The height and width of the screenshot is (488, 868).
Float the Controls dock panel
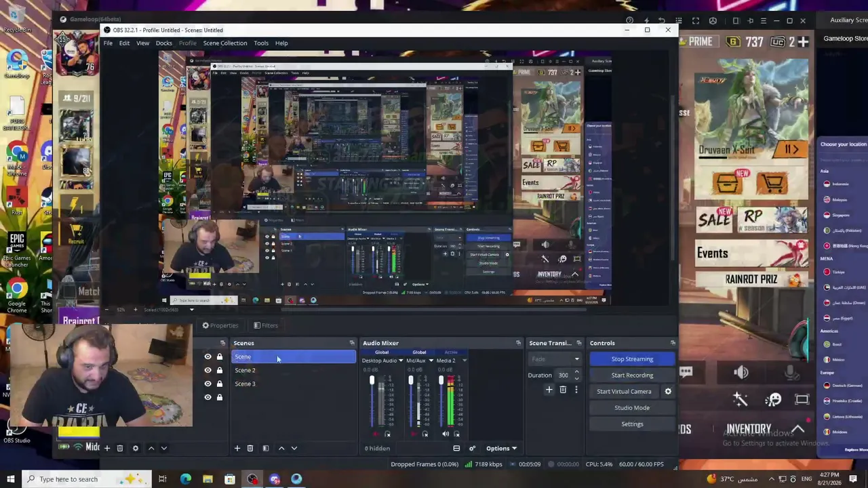673,344
